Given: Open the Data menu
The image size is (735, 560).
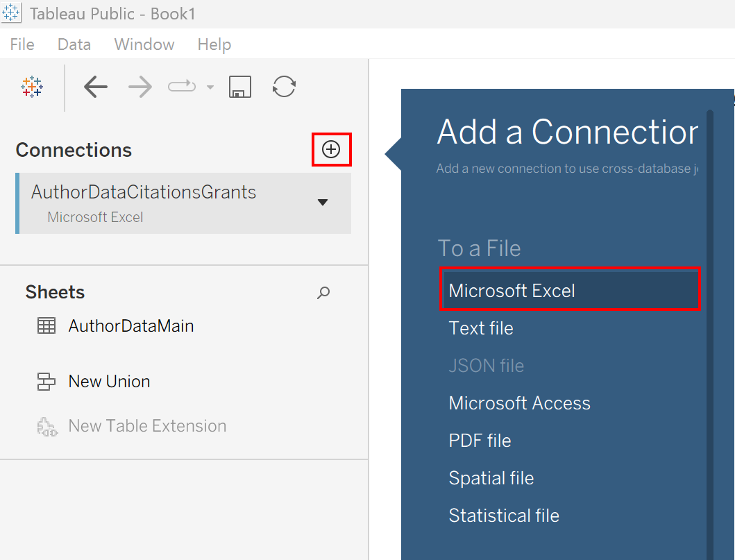Looking at the screenshot, I should [74, 44].
